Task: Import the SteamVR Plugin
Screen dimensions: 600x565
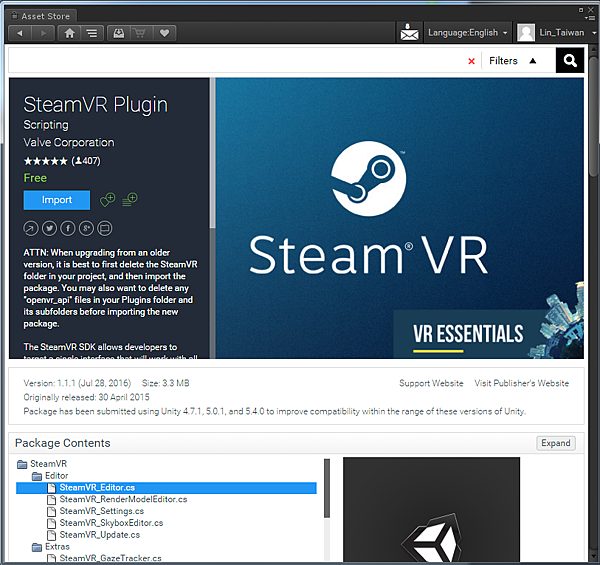Action: [57, 200]
